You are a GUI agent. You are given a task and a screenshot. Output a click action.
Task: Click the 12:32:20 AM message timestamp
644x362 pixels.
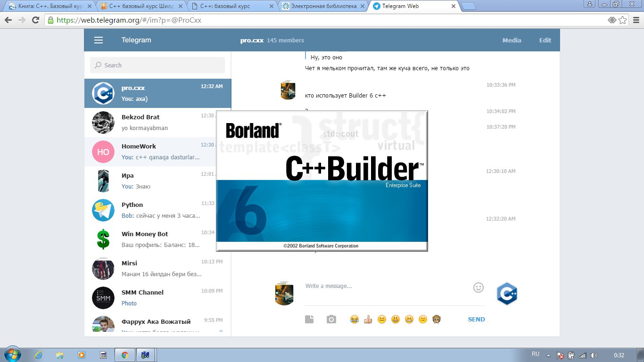[501, 219]
